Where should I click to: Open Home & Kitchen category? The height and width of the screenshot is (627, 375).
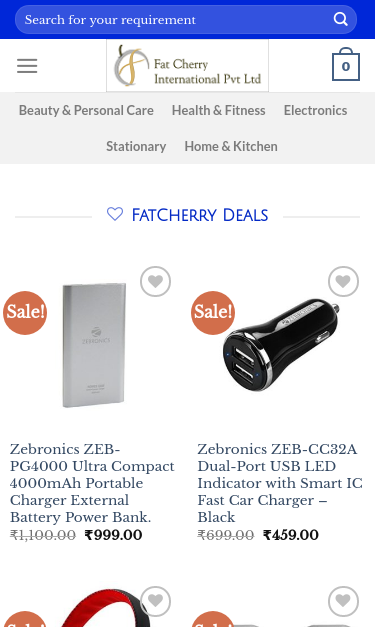(x=231, y=146)
